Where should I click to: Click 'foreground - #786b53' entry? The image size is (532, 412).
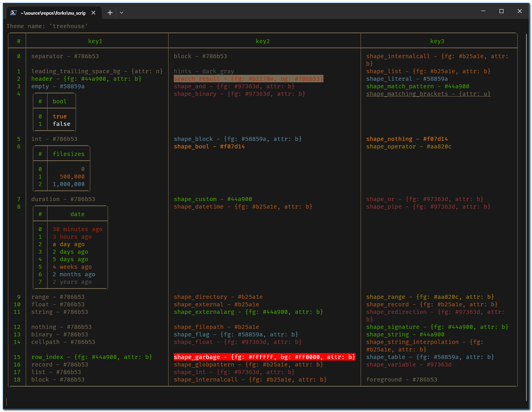tap(402, 380)
